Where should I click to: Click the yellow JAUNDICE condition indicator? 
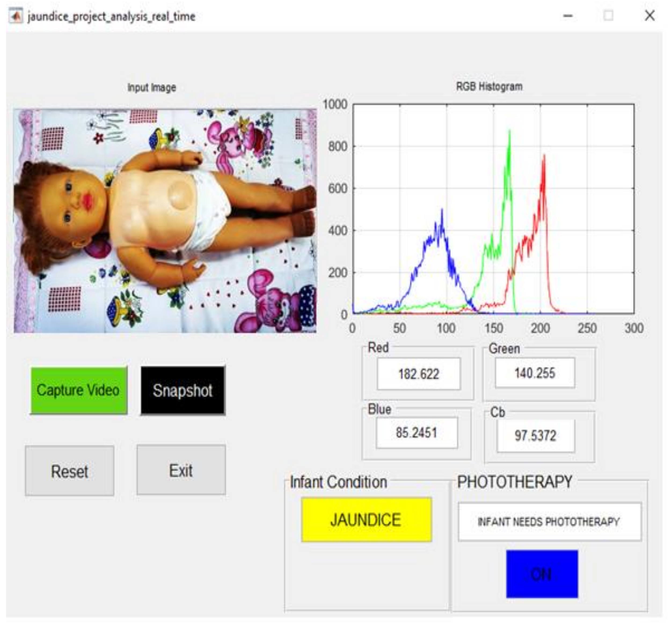click(366, 520)
